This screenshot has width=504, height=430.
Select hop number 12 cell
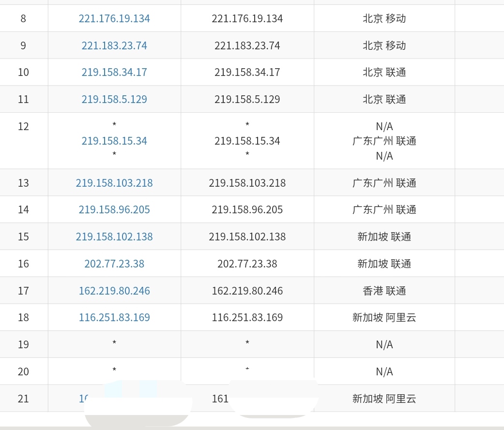[x=23, y=127]
